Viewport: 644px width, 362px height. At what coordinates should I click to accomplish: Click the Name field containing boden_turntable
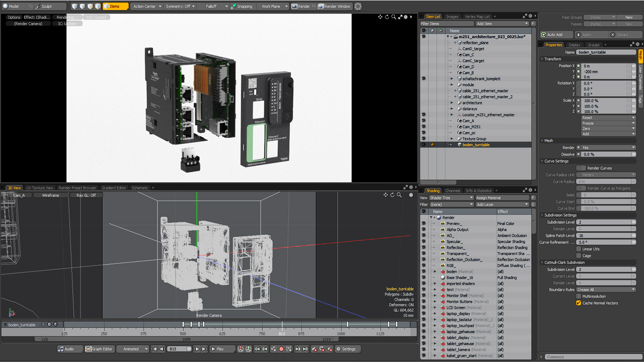(606, 52)
